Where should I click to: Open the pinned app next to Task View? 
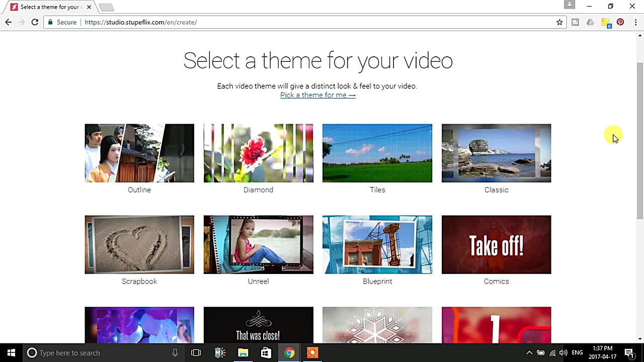coord(220,353)
